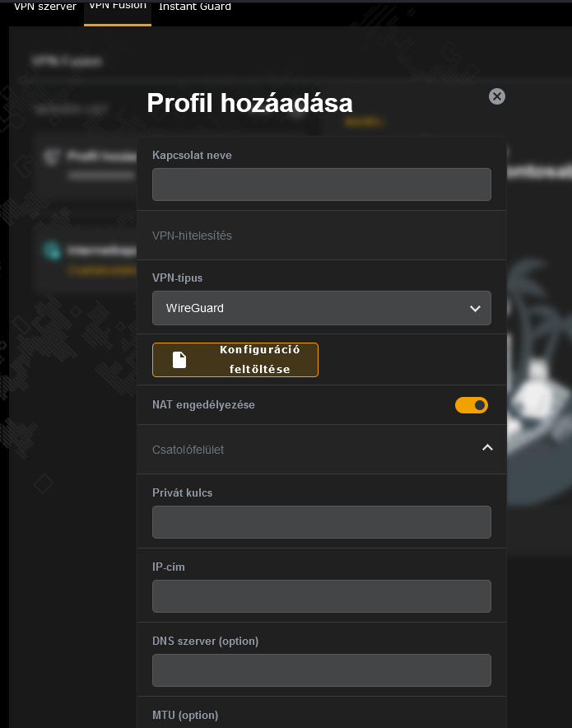Select the VPN Fusion tab
Viewport: 572px width, 728px height.
tap(118, 7)
